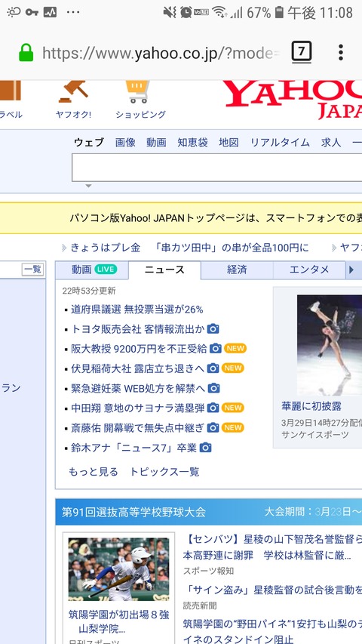Screen dimensions: 362x644
Task: Open 筑陽学園が初出場8強 article link
Action: click(x=118, y=621)
